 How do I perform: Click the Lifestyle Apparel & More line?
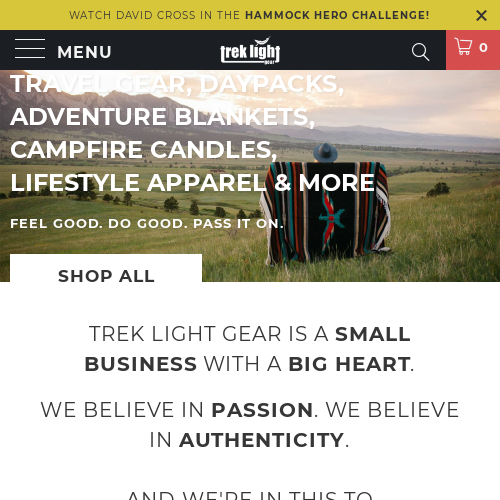pyautogui.click(x=192, y=183)
